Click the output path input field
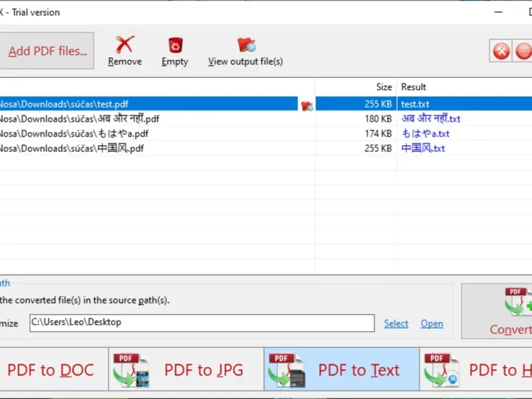 [202, 323]
